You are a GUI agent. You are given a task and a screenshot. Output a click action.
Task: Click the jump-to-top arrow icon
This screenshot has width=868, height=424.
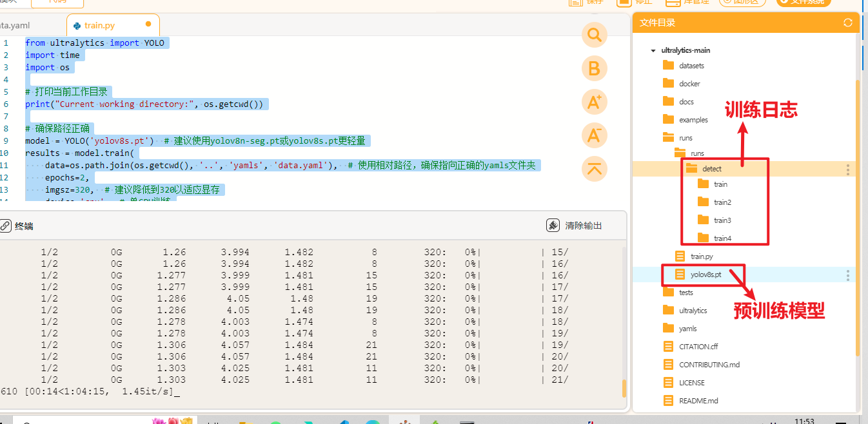pos(595,169)
